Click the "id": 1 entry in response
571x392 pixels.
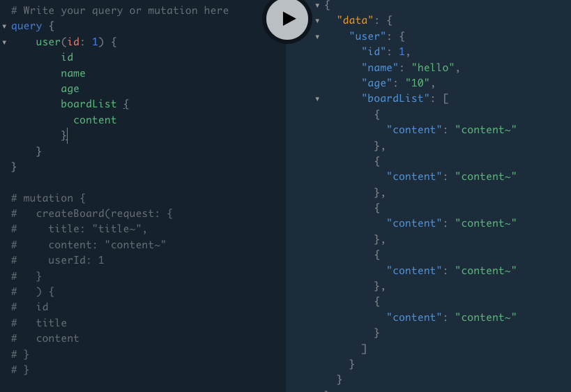pos(386,52)
